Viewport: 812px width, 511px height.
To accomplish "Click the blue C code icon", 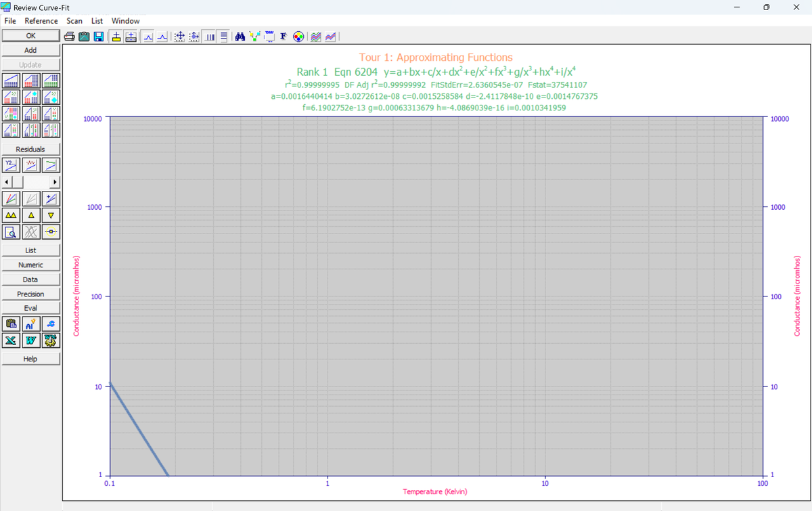I will click(51, 324).
